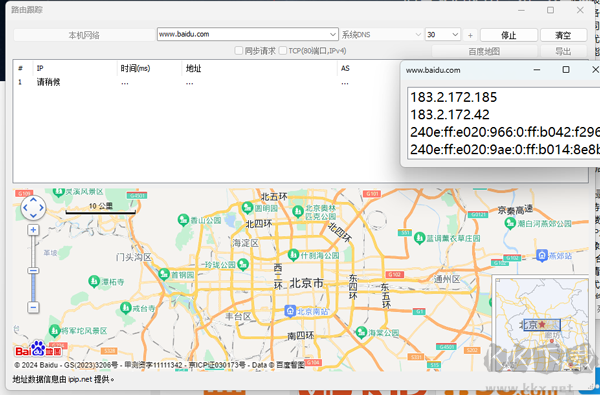Screen dimensions: 600x395
Task: Click the plus button next to hop count
Action: pyautogui.click(x=470, y=35)
